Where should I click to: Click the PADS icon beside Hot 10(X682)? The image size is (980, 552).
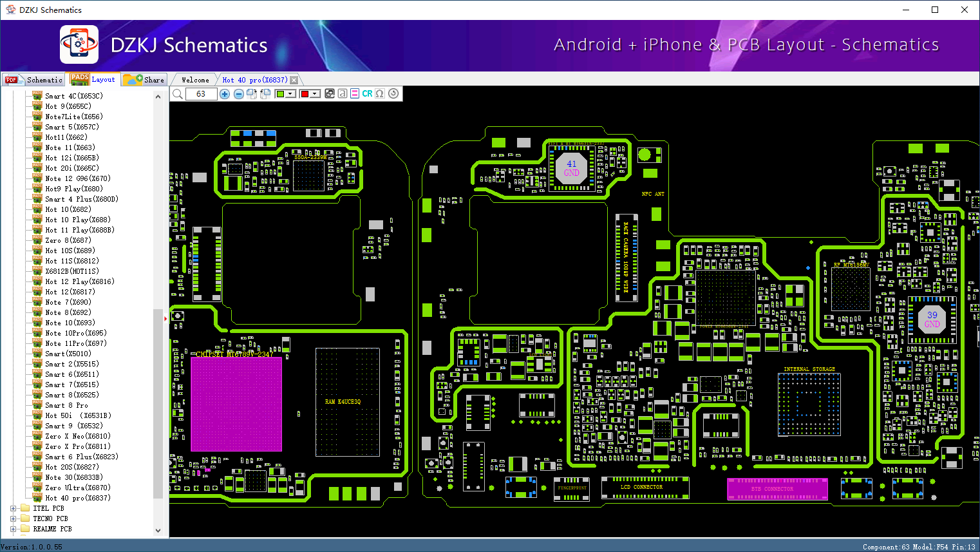(37, 209)
